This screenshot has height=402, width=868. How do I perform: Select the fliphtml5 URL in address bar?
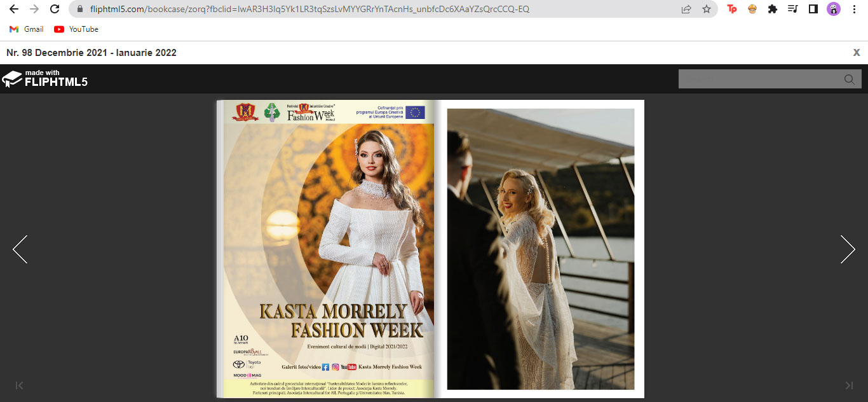[x=309, y=10]
